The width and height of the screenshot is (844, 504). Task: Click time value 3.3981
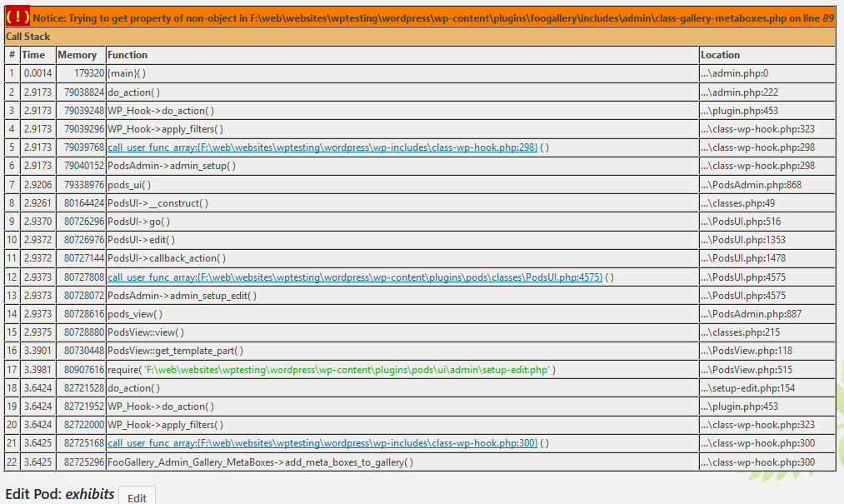click(37, 369)
